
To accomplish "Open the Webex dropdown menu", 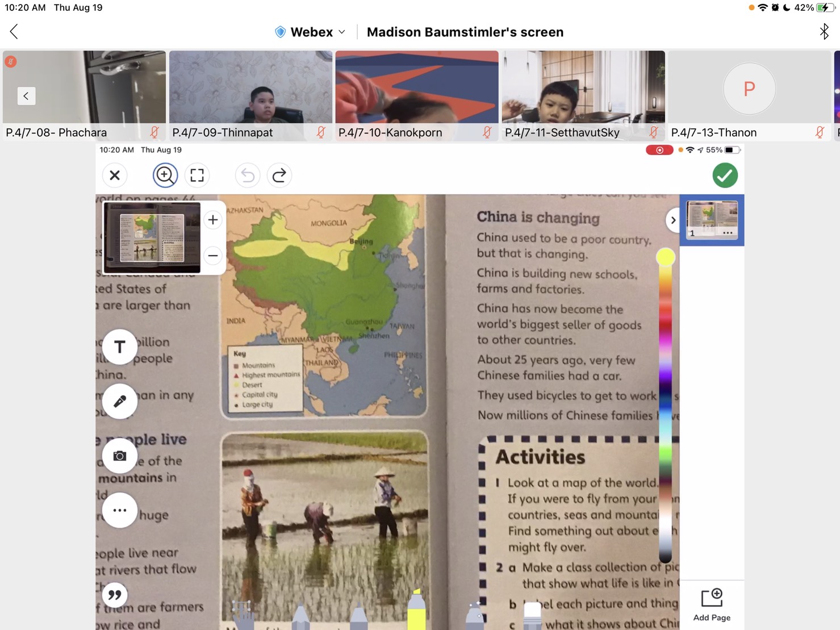I will pos(310,32).
